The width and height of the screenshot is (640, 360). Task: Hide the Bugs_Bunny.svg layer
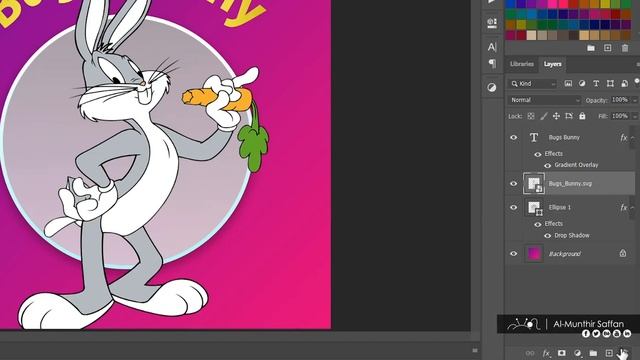[x=514, y=184]
